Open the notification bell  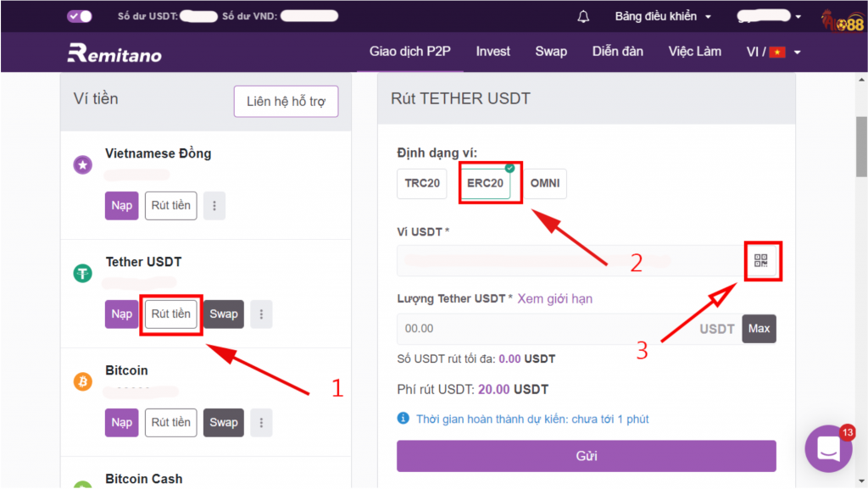583,17
